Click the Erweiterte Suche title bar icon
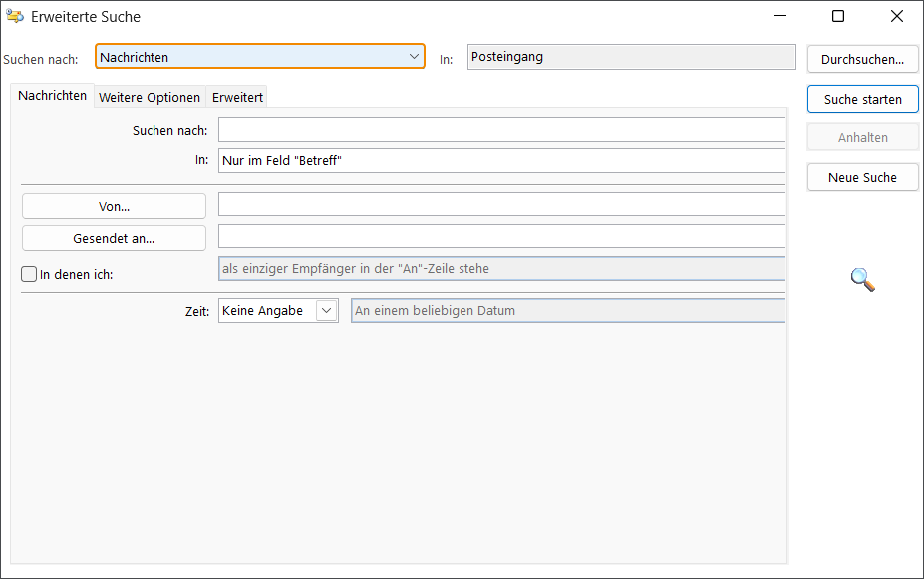Screen dimensions: 924x579 click(15, 16)
